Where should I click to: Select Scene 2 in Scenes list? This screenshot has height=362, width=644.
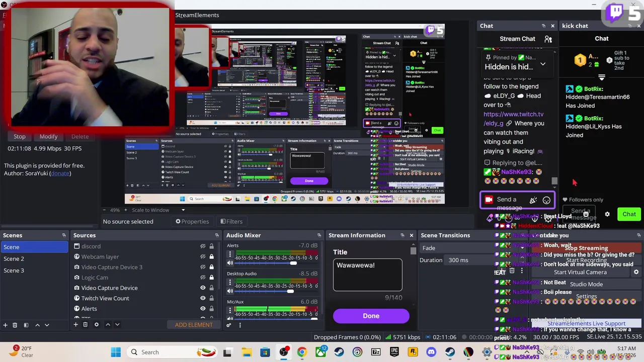click(34, 259)
